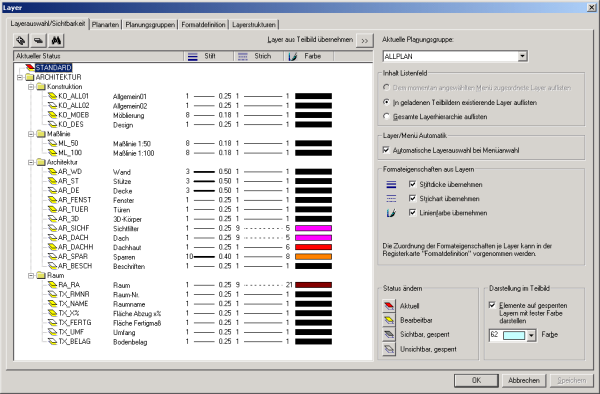Select Gesamte Layerhierarchie auflisten option
The width and height of the screenshot is (600, 394).
[386, 117]
